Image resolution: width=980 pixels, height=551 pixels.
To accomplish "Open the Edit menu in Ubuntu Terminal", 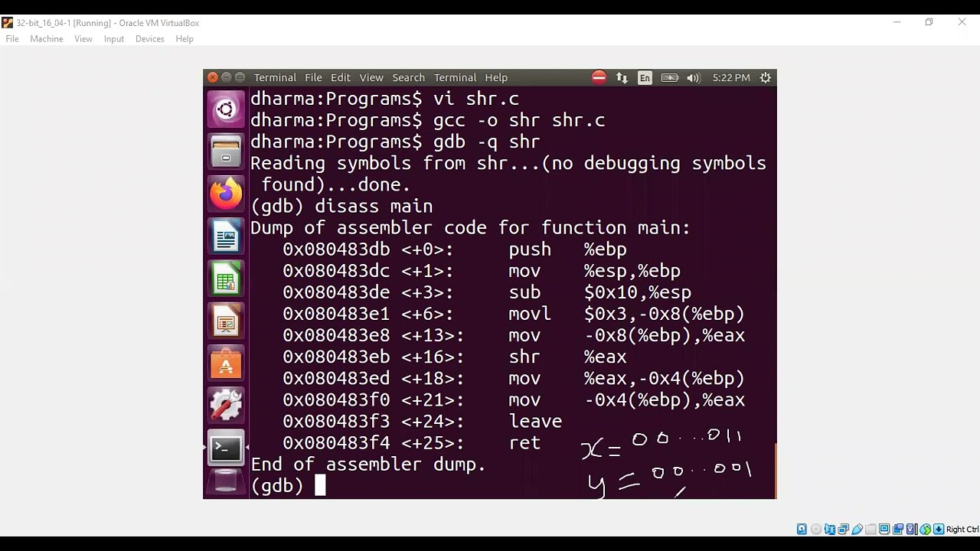I will point(341,77).
